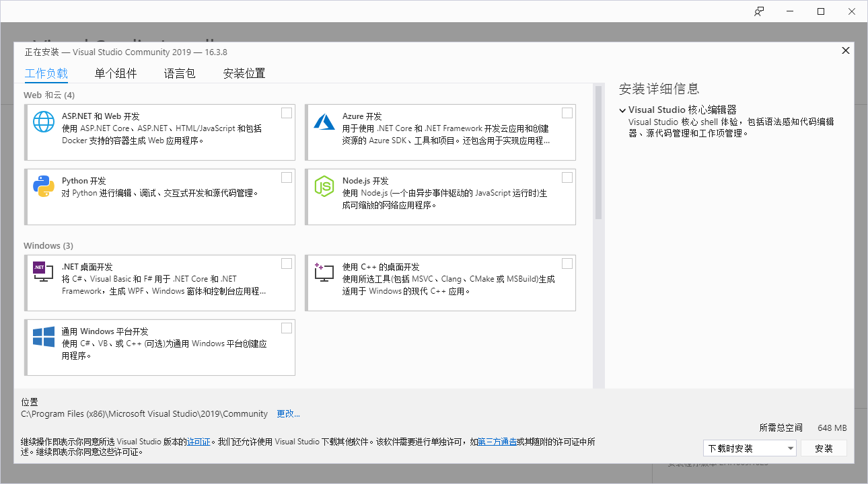Switch to the 单个组件 tab
The width and height of the screenshot is (868, 484).
[x=116, y=73]
